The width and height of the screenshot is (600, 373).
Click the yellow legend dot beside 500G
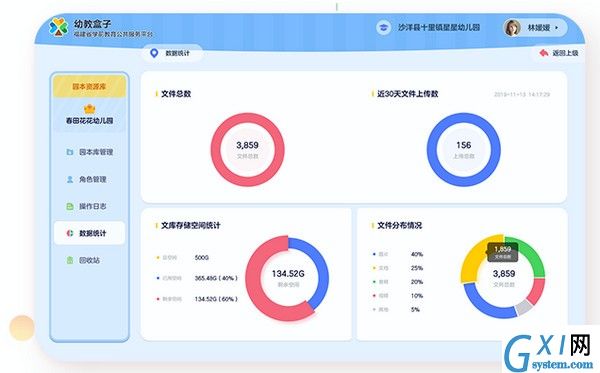pyautogui.click(x=158, y=257)
